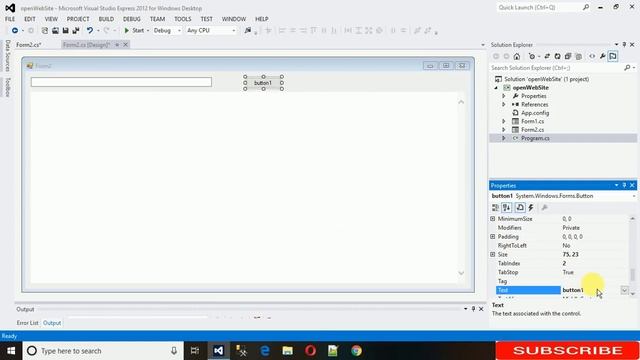Select App.config in Solution Explorer
The width and height of the screenshot is (640, 360).
point(535,113)
